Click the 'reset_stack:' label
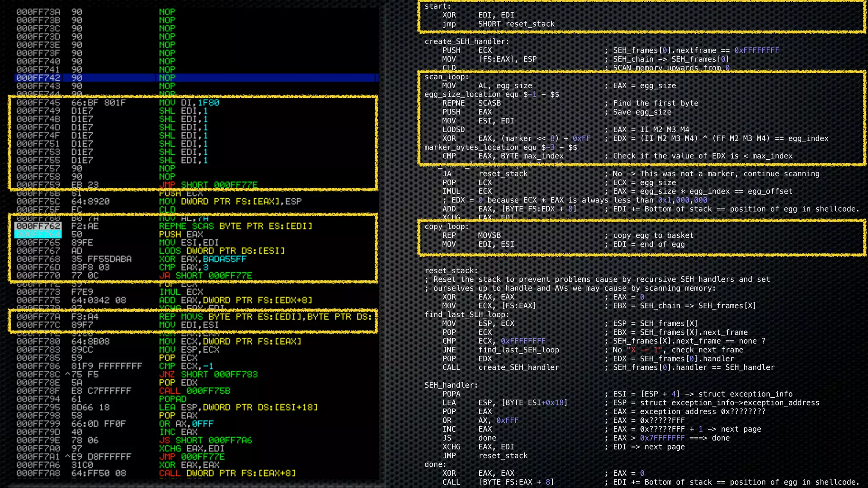 451,271
